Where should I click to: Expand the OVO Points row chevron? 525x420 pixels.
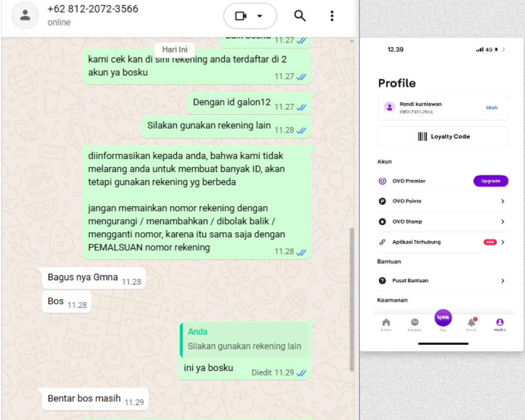click(503, 201)
